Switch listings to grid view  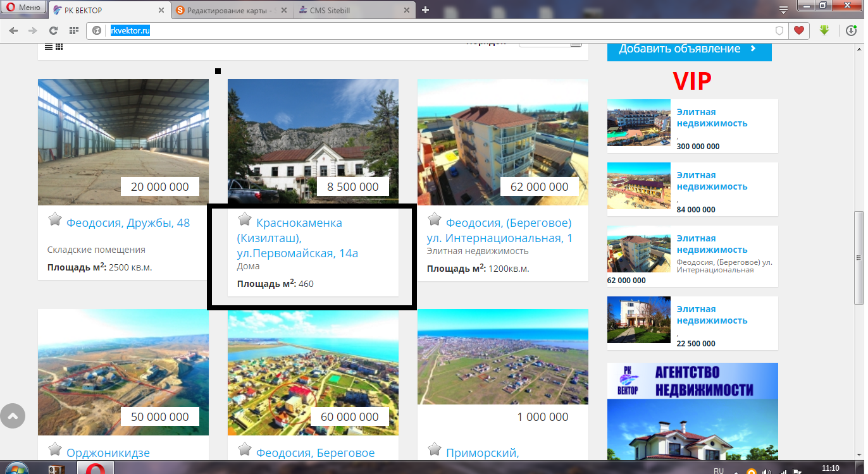(59, 46)
